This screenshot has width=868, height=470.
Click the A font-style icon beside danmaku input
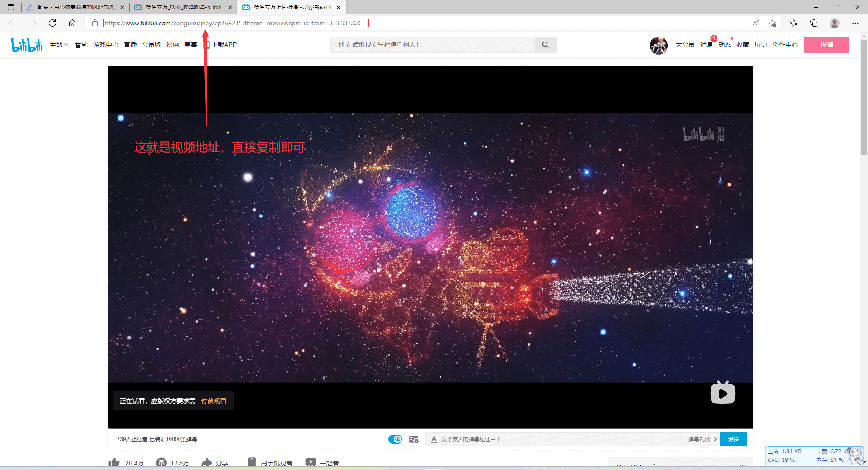(434, 439)
